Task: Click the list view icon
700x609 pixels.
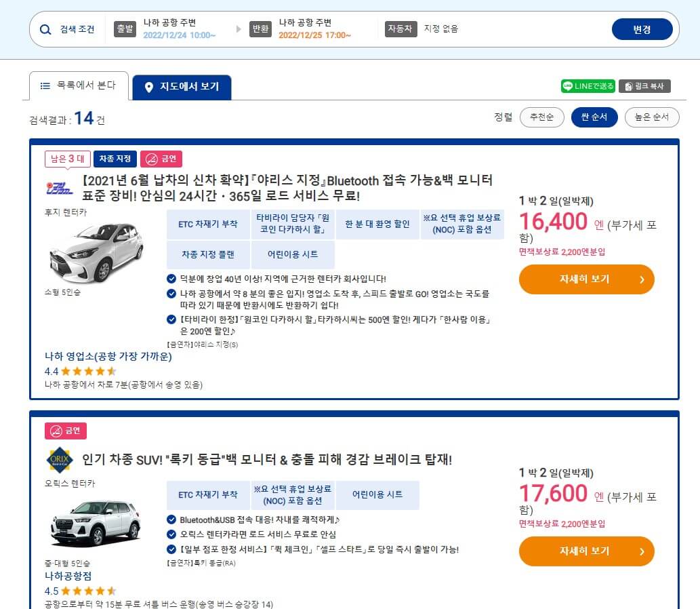Action: coord(45,85)
